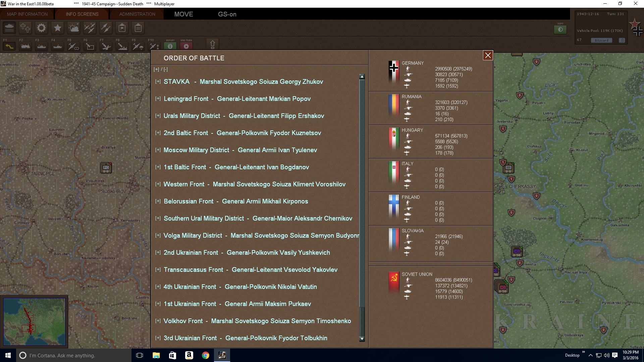Screen dimensions: 644x362
Task: Click the red END TURN button
Action: click(x=186, y=46)
